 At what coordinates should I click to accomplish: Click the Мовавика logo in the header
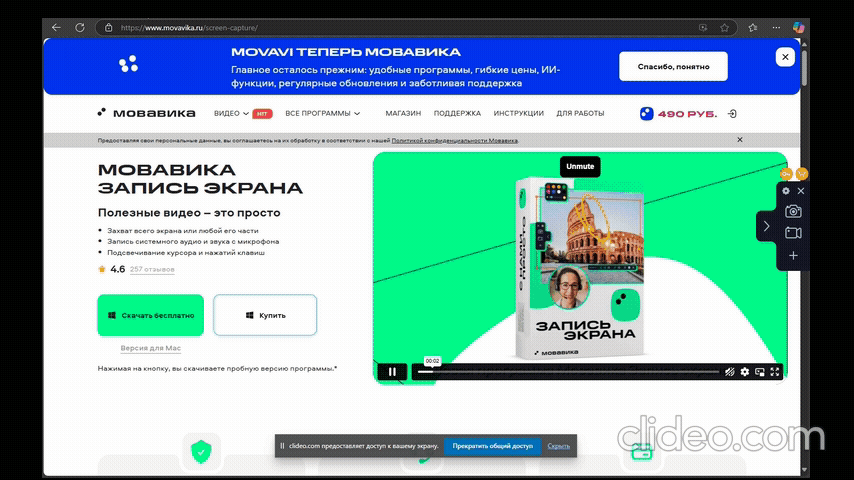tap(147, 113)
